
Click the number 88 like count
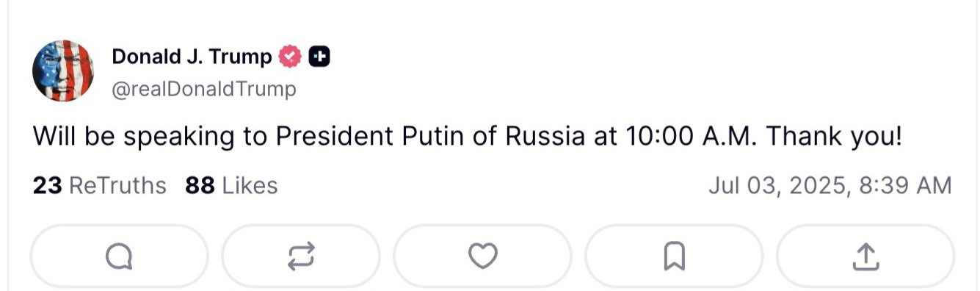pyautogui.click(x=200, y=186)
